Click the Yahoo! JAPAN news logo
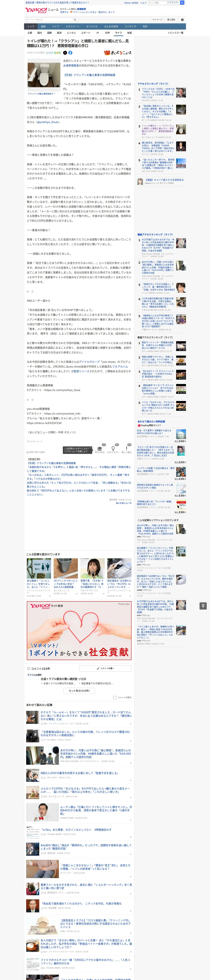Screen dimensions: 210x980 (42, 10)
